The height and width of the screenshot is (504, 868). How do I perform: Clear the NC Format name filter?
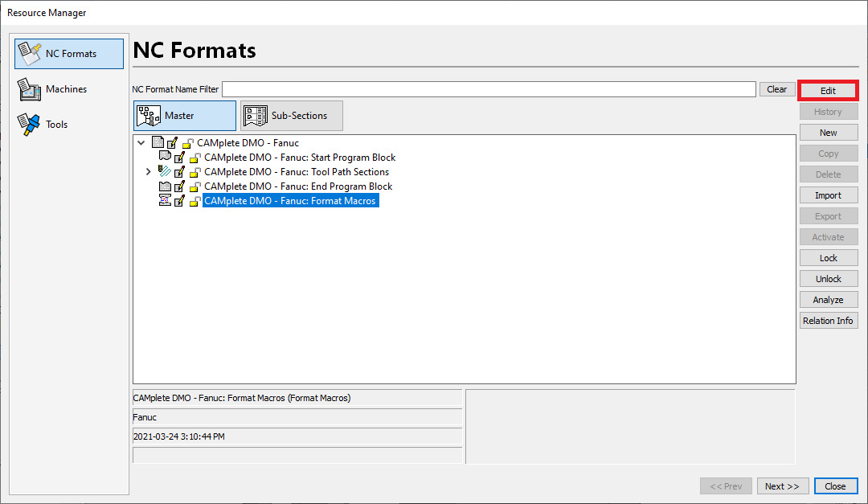tap(777, 89)
